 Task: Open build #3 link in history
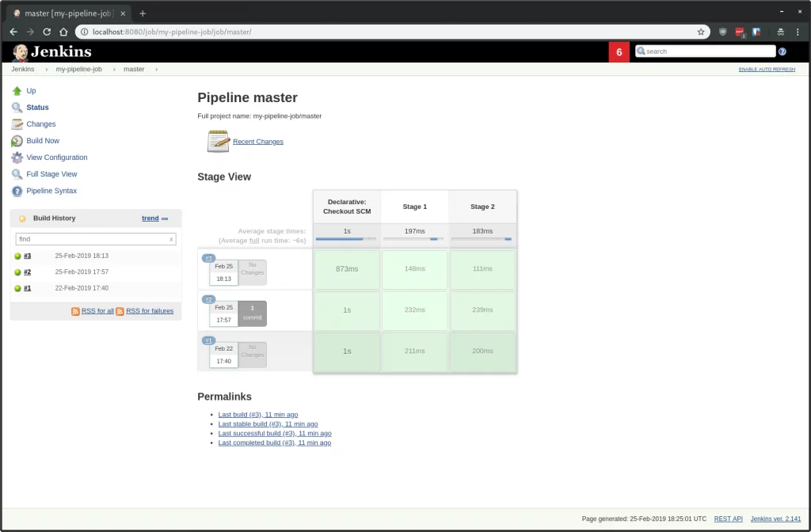tap(28, 256)
